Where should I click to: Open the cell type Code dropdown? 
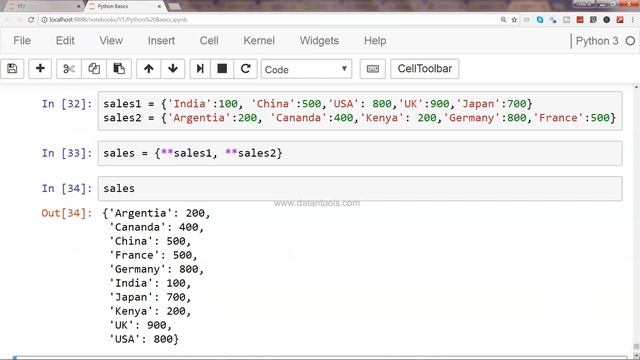[x=306, y=69]
